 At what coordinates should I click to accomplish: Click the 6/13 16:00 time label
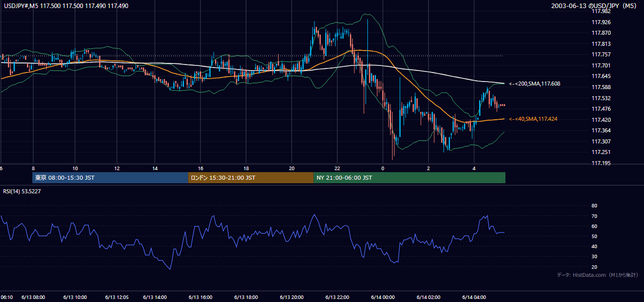click(201, 297)
